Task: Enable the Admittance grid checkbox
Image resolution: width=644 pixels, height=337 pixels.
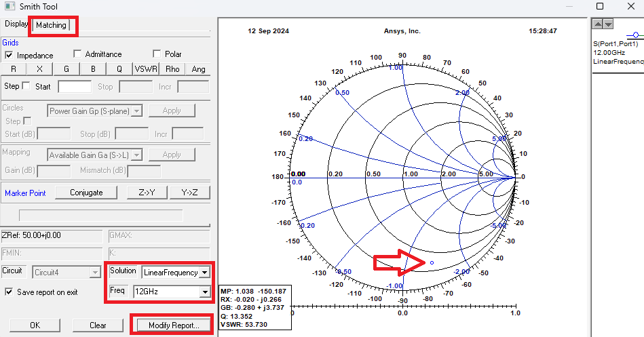Action: pyautogui.click(x=77, y=54)
